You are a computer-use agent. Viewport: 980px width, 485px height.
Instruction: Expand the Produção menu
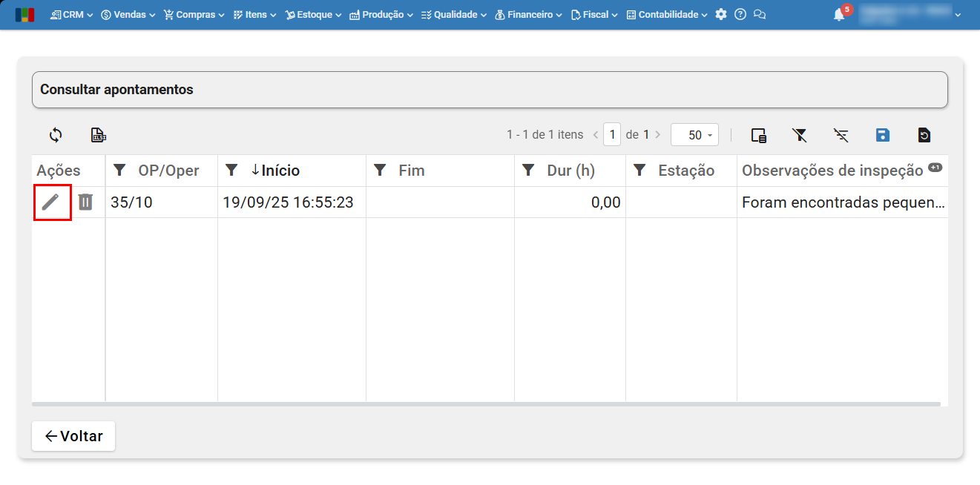click(x=381, y=15)
